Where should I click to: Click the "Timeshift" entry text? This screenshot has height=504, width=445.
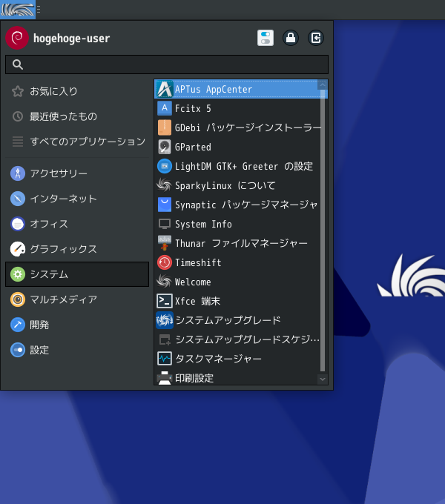198,262
